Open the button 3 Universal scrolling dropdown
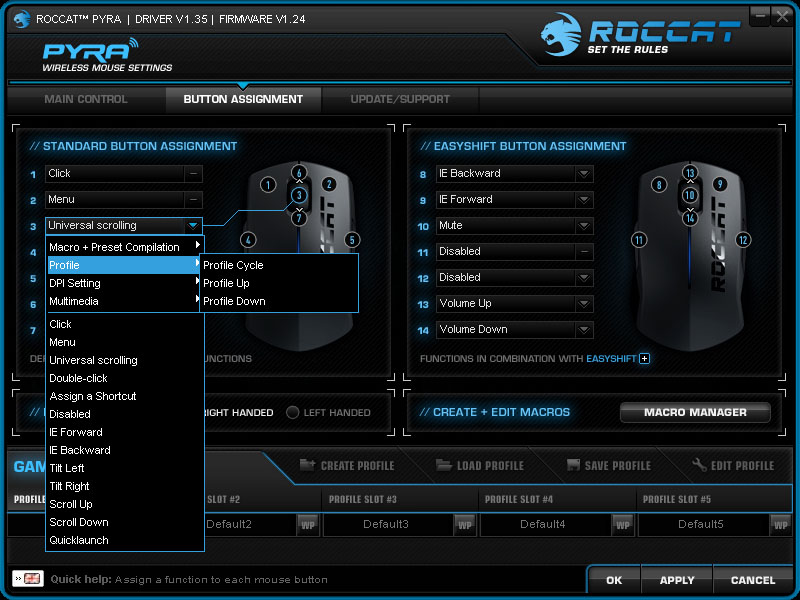Image resolution: width=800 pixels, height=600 pixels. point(193,225)
